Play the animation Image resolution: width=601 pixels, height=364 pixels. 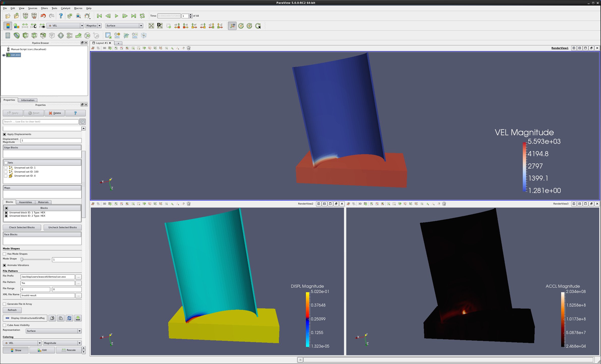[x=117, y=16]
